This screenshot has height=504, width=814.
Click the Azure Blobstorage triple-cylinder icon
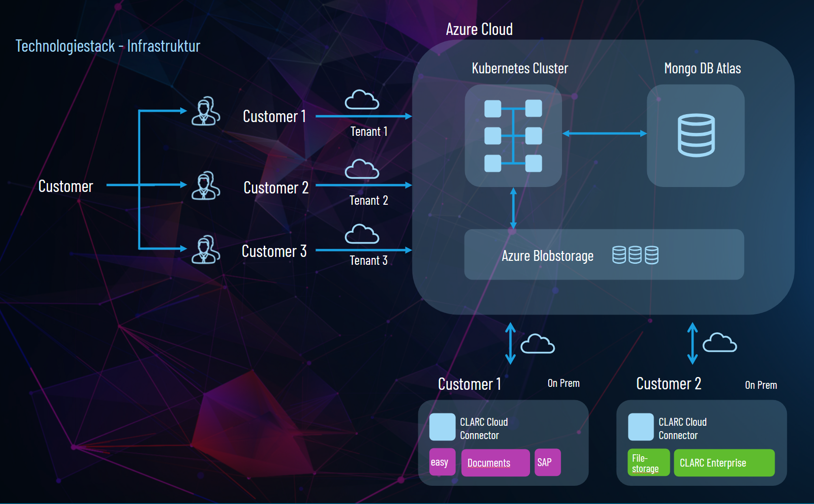(x=635, y=255)
